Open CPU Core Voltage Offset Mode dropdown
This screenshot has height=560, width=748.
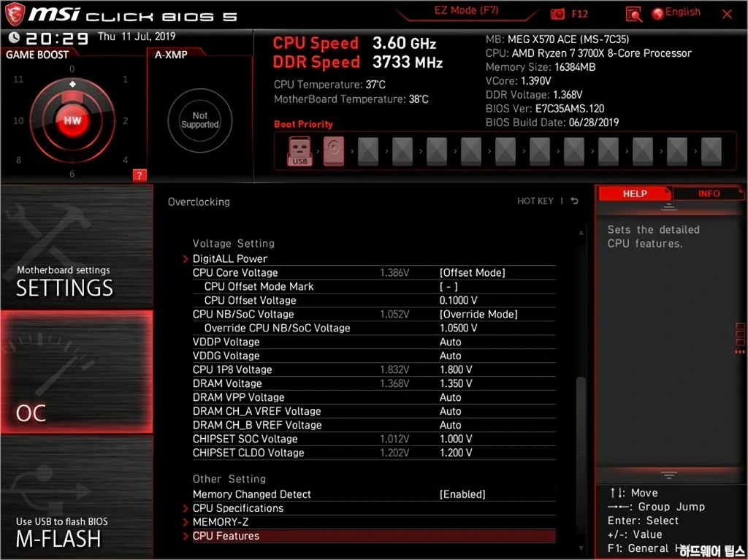tap(473, 272)
